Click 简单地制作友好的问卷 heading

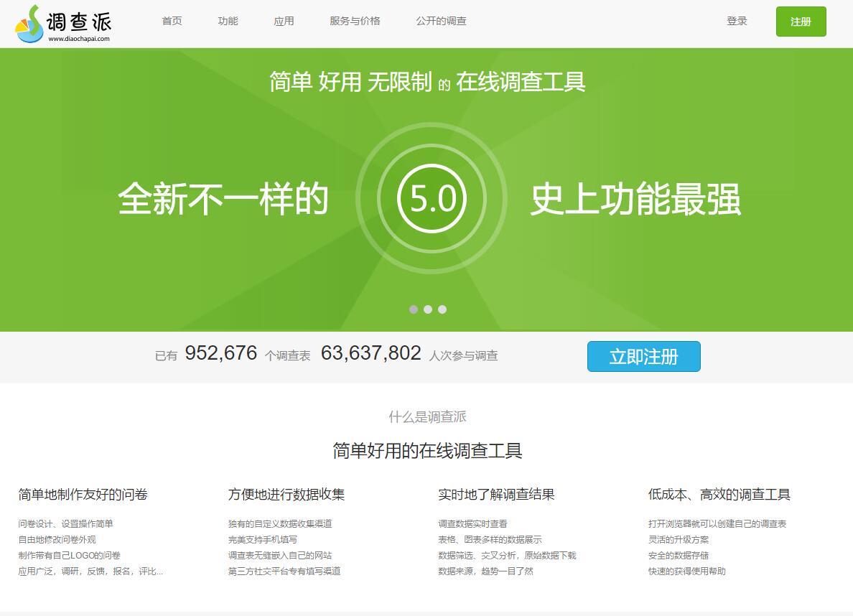83,494
